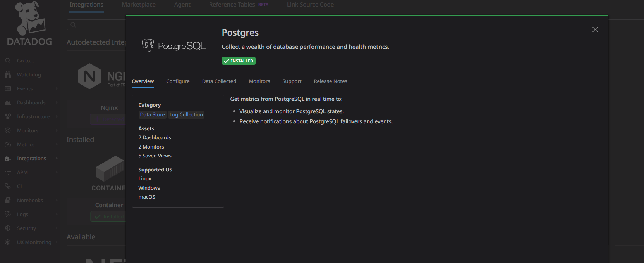Expand the Infrastructure submenu arrow
This screenshot has height=263, width=644.
coord(57,116)
